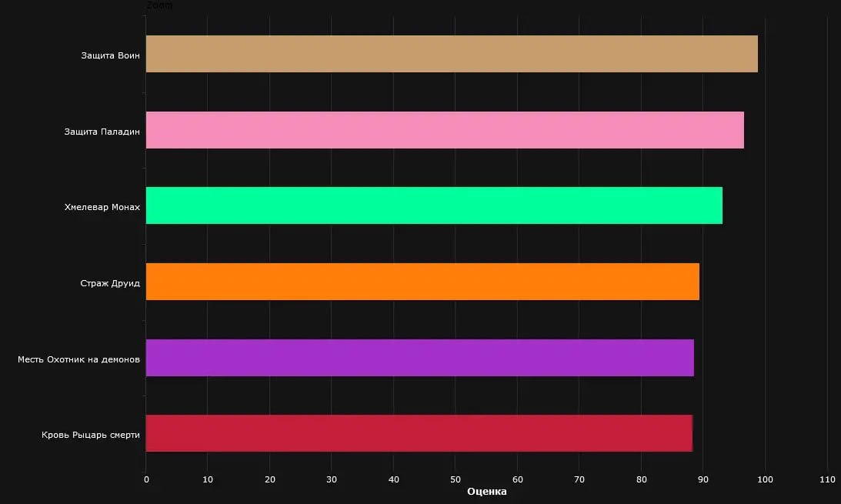Click the 70 axis tick label
Viewport: 841px width, 504px height.
(x=579, y=479)
